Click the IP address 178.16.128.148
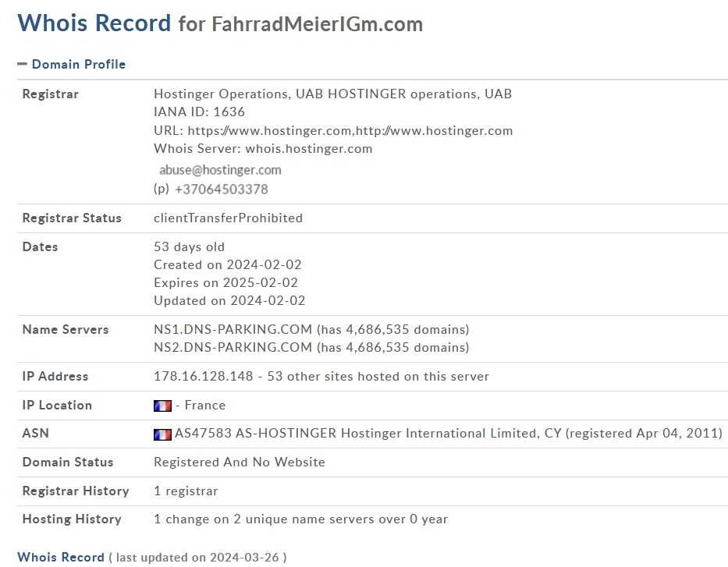The width and height of the screenshot is (728, 567). (204, 376)
